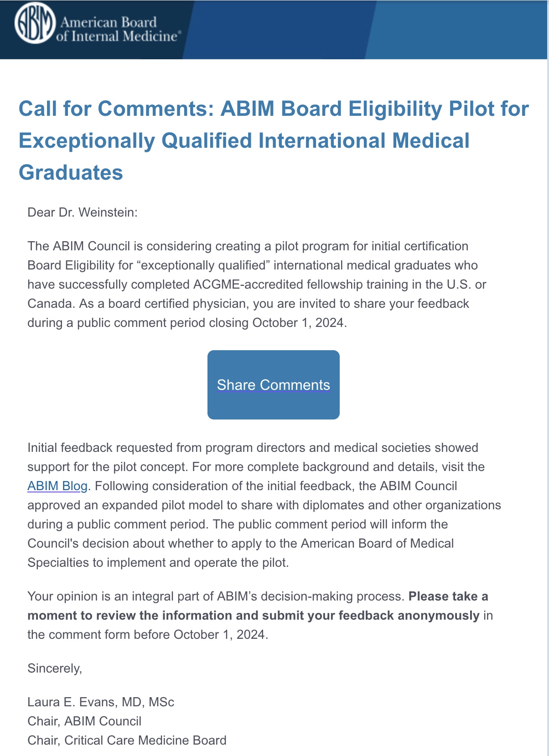Click the "American Board of Internal Medicine" logo text
Viewport: 549px width, 756px height.
pyautogui.click(x=118, y=29)
